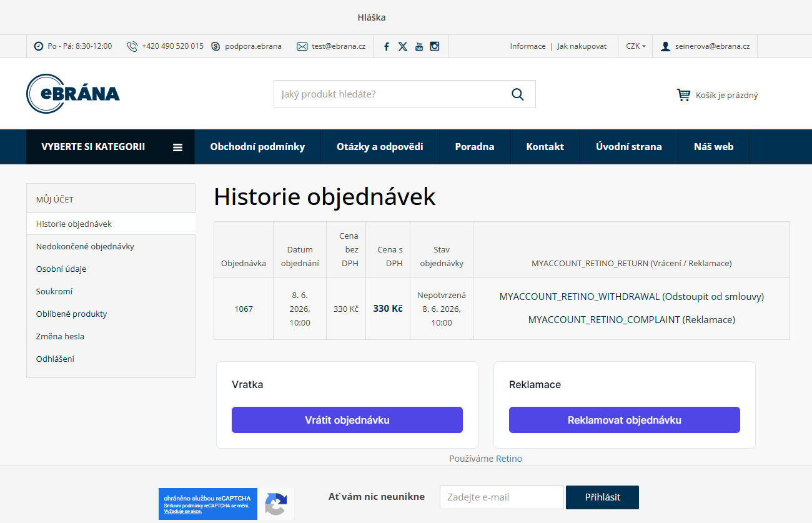The height and width of the screenshot is (523, 812).
Task: Click MYACCOUNT_RETINO_WITHDRAWAL (Odstoupit od smlouvy) link
Action: click(631, 297)
